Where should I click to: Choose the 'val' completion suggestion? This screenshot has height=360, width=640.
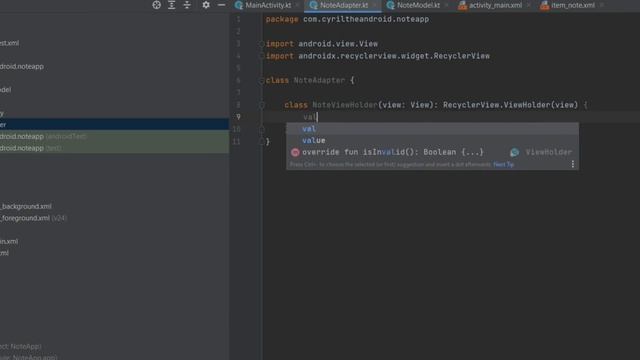[x=432, y=129]
